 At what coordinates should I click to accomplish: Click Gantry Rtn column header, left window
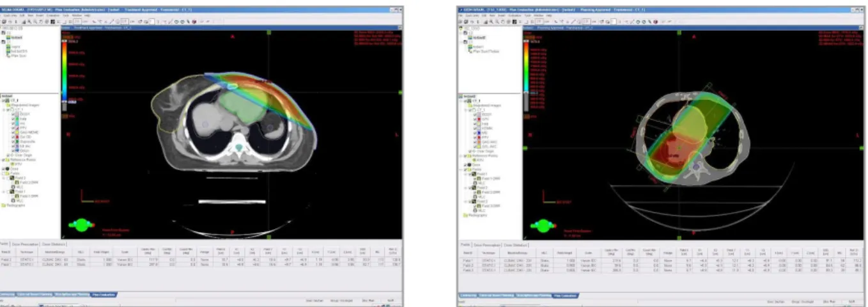(x=148, y=253)
